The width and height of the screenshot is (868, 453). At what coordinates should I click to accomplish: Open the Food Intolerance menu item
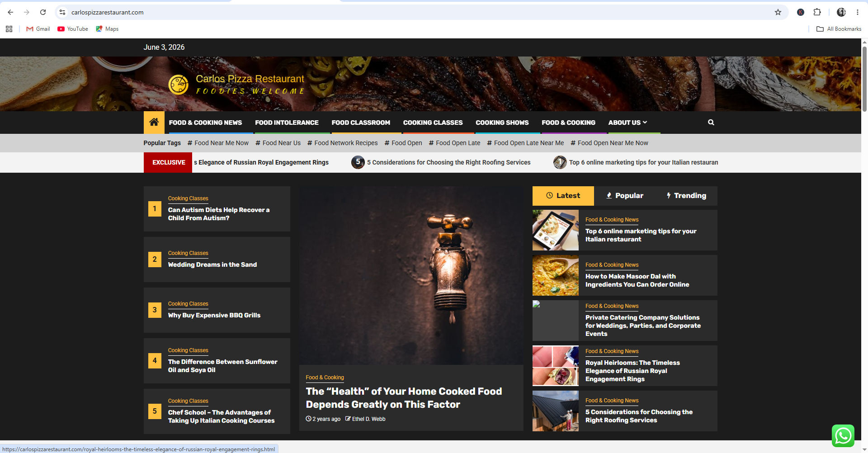[x=287, y=123]
